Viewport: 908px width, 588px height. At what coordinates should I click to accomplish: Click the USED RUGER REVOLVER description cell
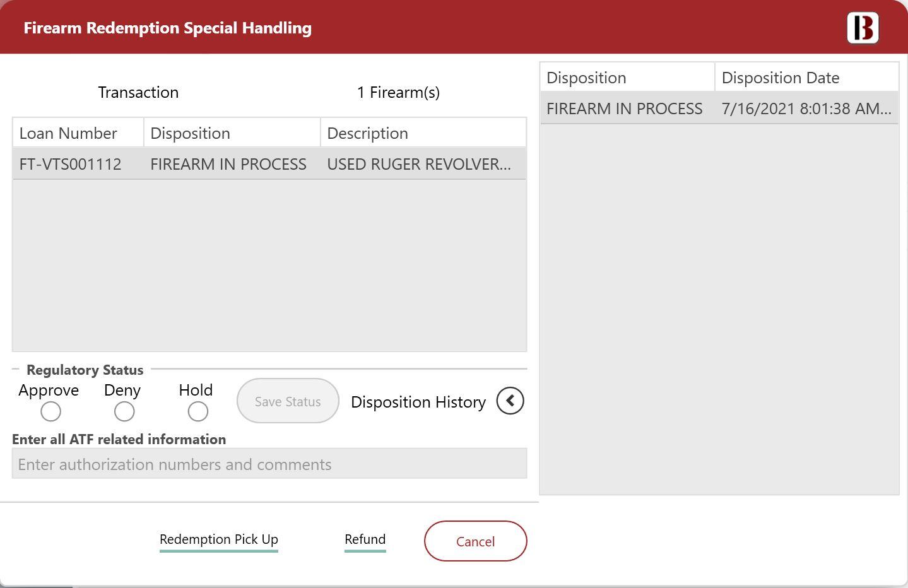point(419,165)
